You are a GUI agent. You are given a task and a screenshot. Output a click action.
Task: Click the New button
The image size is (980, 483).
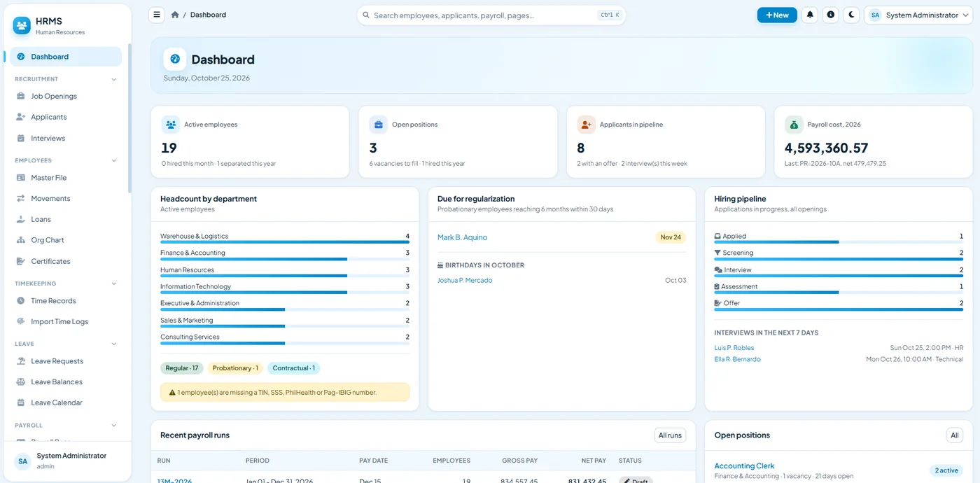coord(777,15)
